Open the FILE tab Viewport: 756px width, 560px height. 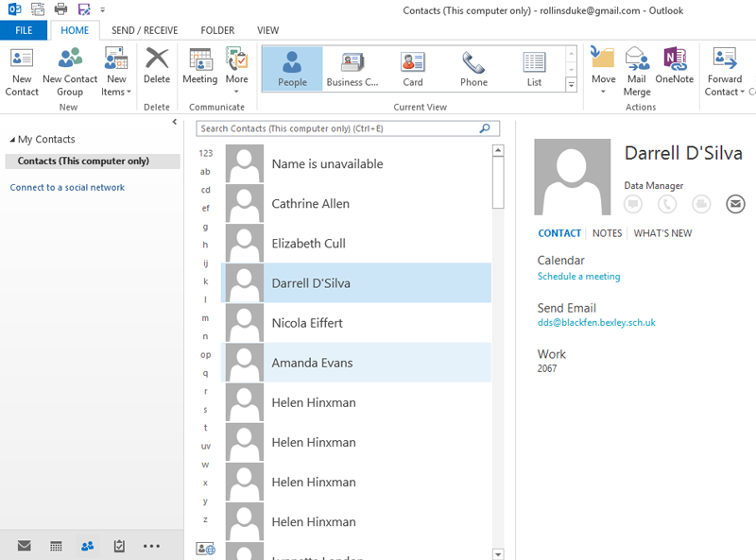pos(24,30)
